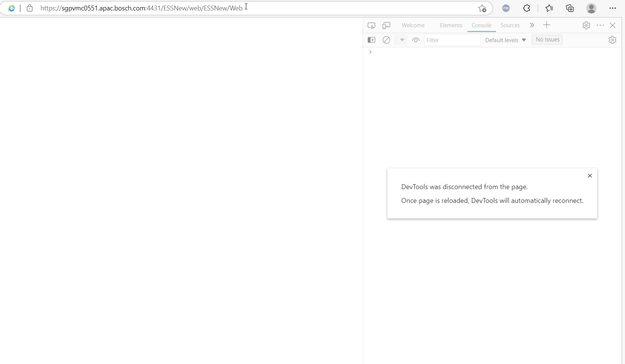The height and width of the screenshot is (364, 625).
Task: Open the customize DevTools menu
Action: 601,25
